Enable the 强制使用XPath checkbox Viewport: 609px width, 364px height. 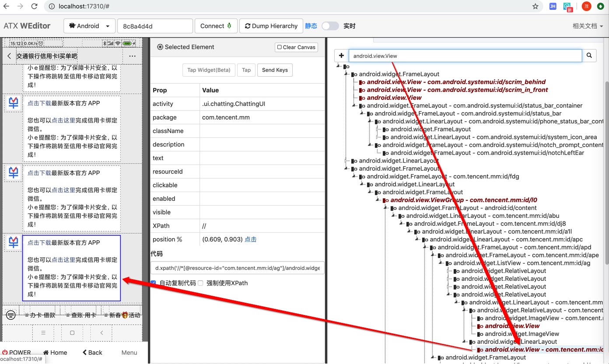click(200, 283)
